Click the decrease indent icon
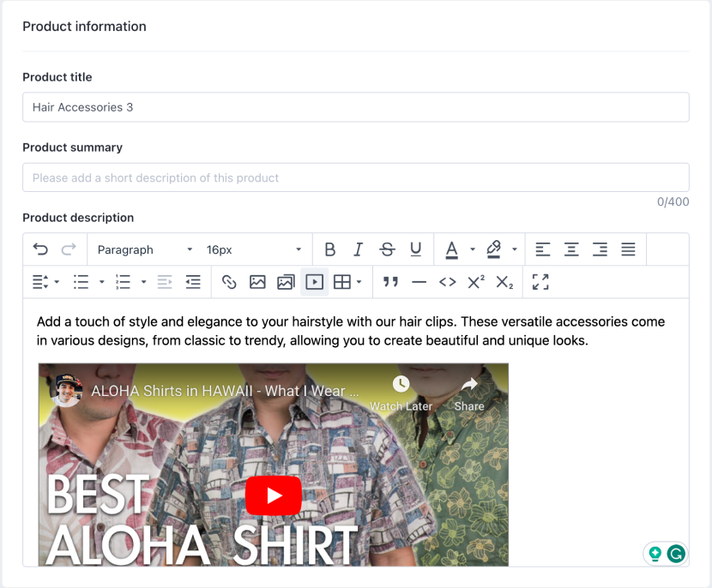 tap(165, 282)
